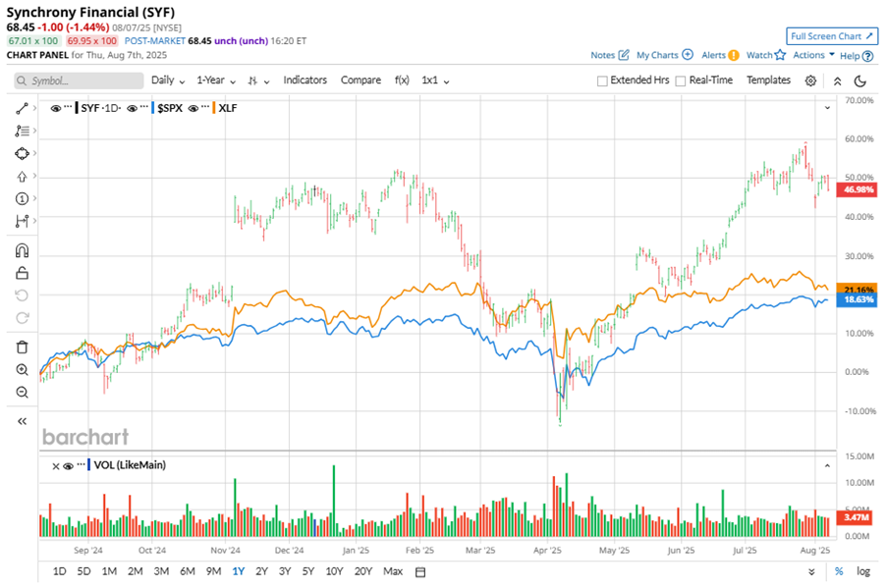Open the bar type dropdown
The width and height of the screenshot is (887, 588).
(258, 80)
